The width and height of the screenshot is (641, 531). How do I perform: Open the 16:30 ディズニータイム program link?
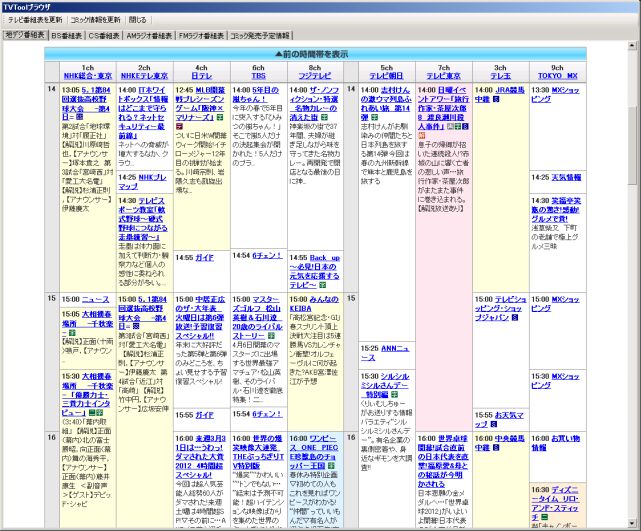[x=555, y=503]
